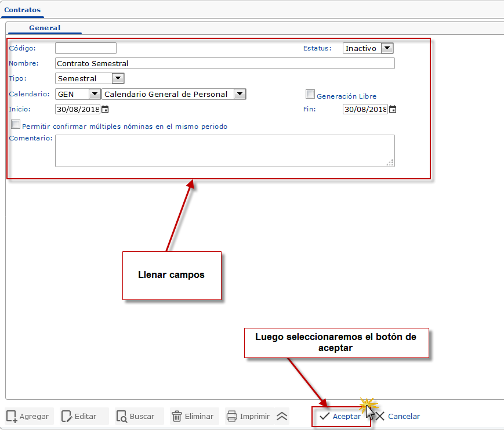Enable the Generación Libre checkbox
Screen dimensions: 504x430
[310, 94]
